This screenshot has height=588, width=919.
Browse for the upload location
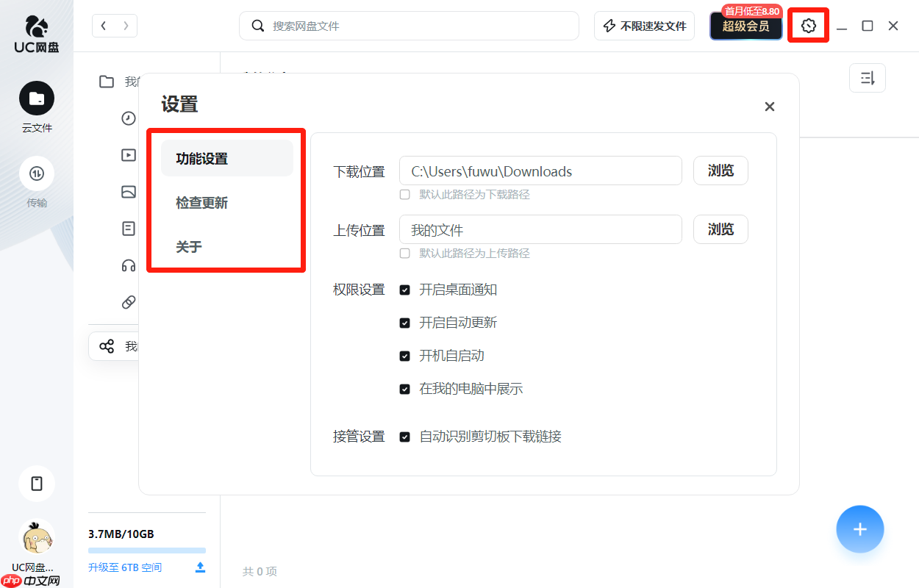[720, 229]
